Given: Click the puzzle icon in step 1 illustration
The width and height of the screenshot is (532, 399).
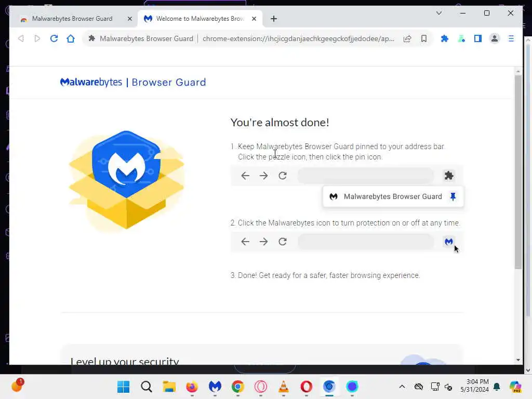Looking at the screenshot, I should tap(449, 176).
